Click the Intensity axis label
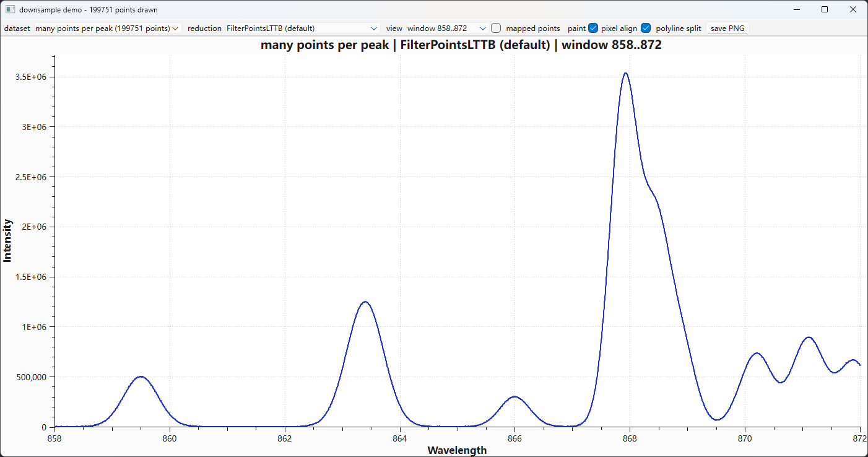The image size is (868, 457). click(7, 241)
